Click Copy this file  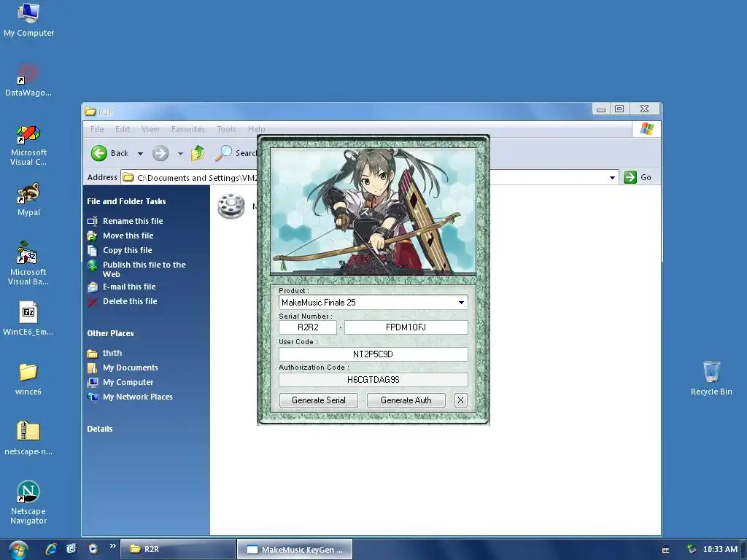tap(127, 250)
